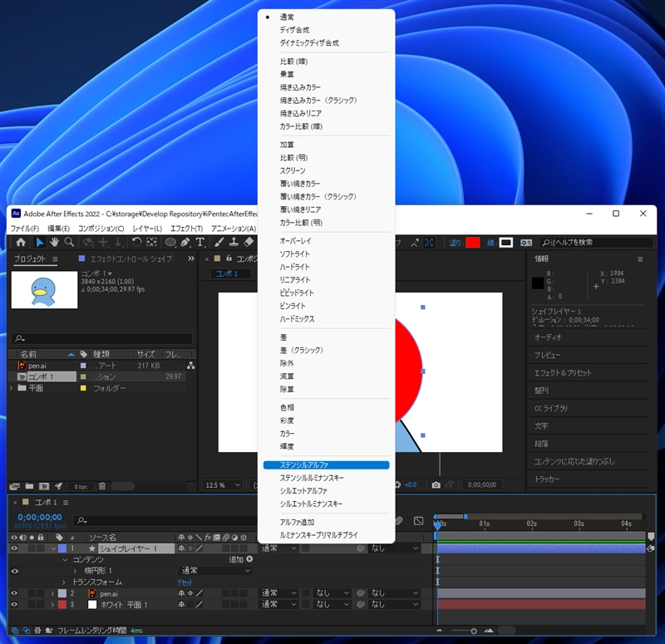The image size is (665, 644).
Task: Select the Type (T) tool
Action: click(x=200, y=243)
